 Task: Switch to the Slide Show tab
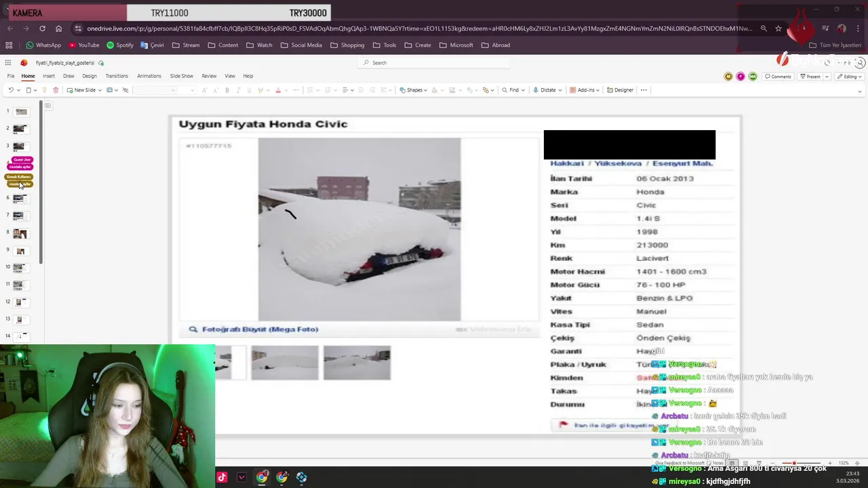coord(181,76)
